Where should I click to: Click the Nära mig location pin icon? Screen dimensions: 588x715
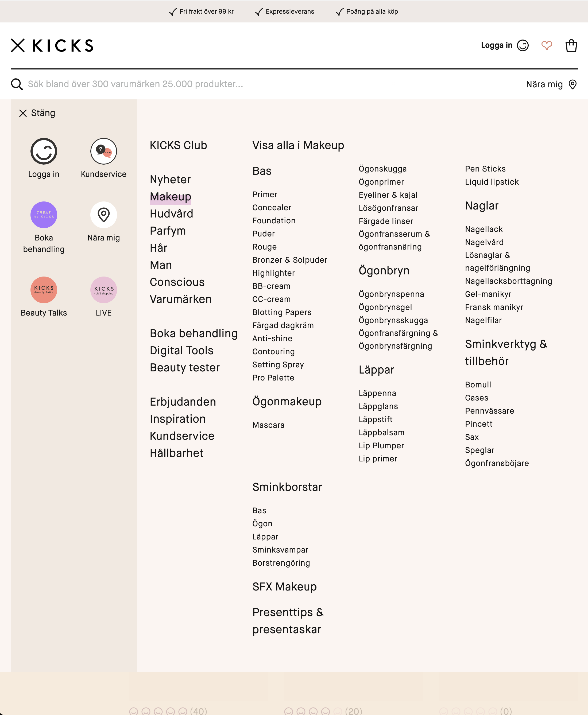click(x=103, y=215)
